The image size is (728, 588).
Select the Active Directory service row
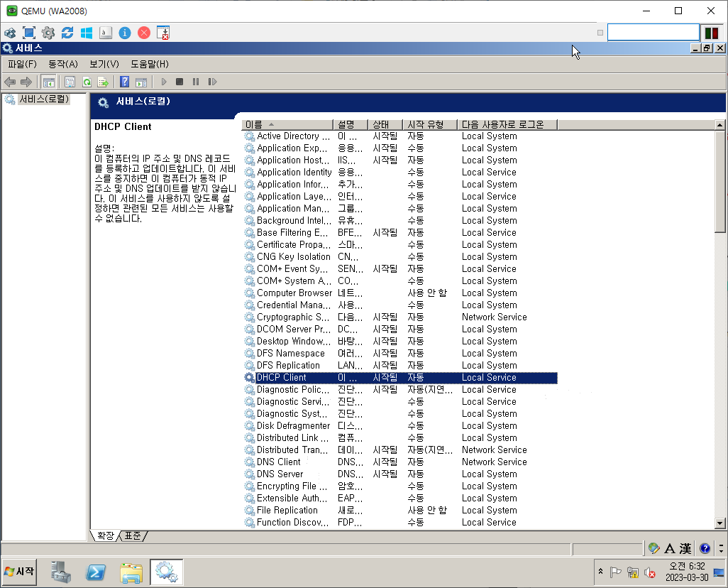(399, 136)
